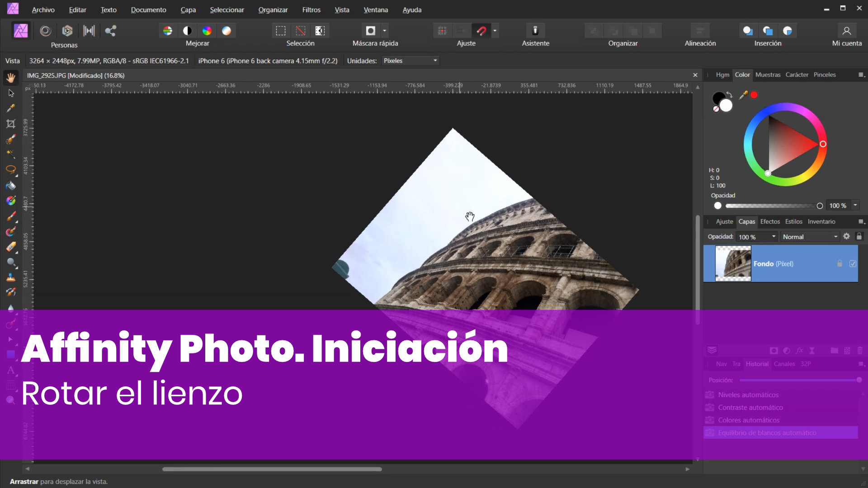Select the white foreground color circle
The height and width of the screenshot is (488, 868).
click(726, 105)
